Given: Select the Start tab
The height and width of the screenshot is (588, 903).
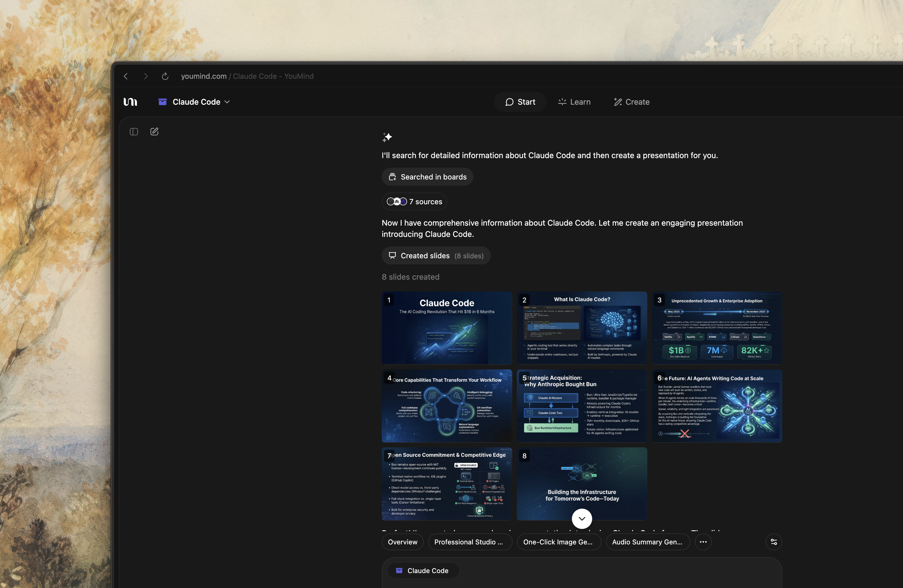Looking at the screenshot, I should coord(520,102).
